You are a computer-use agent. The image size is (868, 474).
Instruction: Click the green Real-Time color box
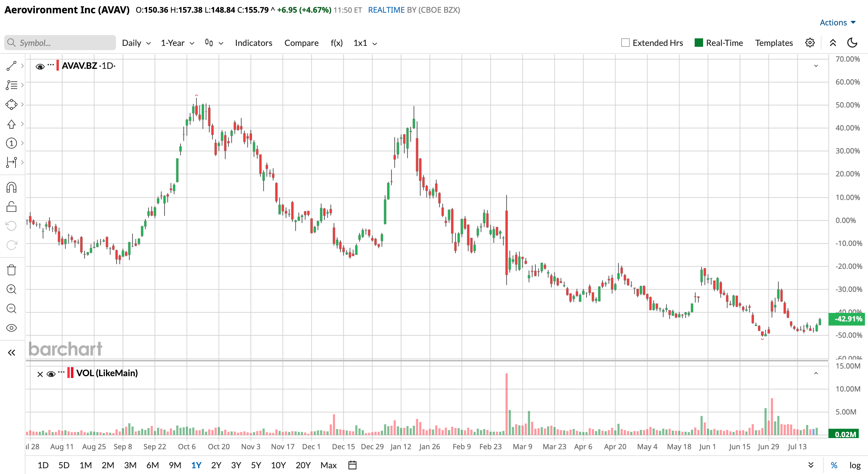point(699,43)
